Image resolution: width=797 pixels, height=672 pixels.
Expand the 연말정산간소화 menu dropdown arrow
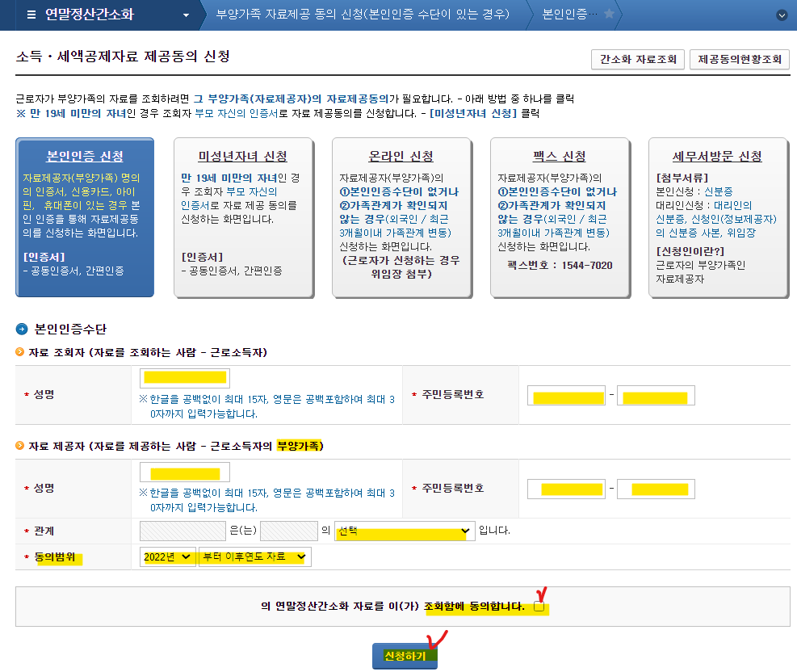coord(186,15)
